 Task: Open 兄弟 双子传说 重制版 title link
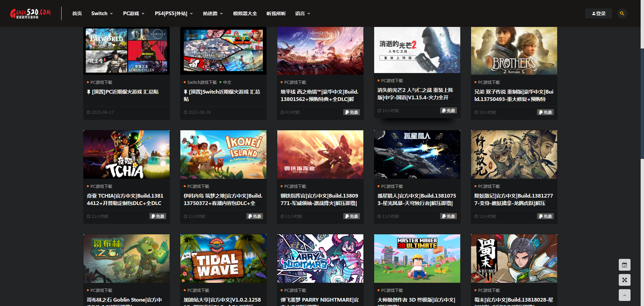[514, 96]
